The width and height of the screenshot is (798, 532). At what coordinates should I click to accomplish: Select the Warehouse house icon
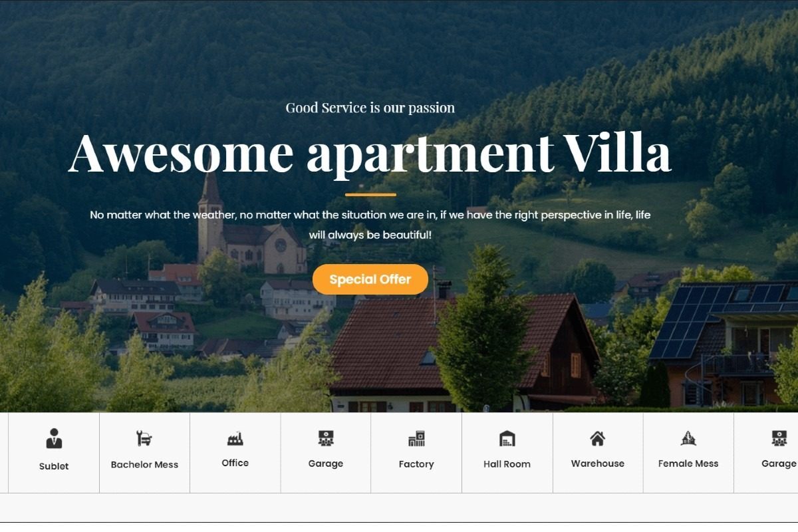tap(598, 438)
